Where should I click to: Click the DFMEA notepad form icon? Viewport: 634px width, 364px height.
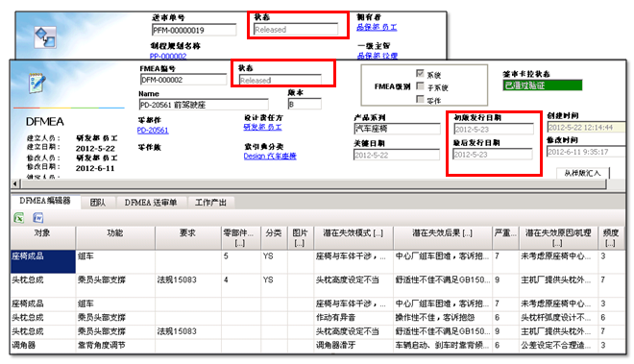[37, 83]
